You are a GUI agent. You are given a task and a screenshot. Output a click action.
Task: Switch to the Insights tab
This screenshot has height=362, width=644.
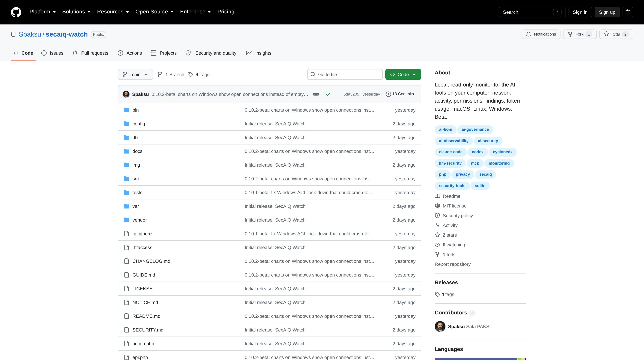(259, 53)
